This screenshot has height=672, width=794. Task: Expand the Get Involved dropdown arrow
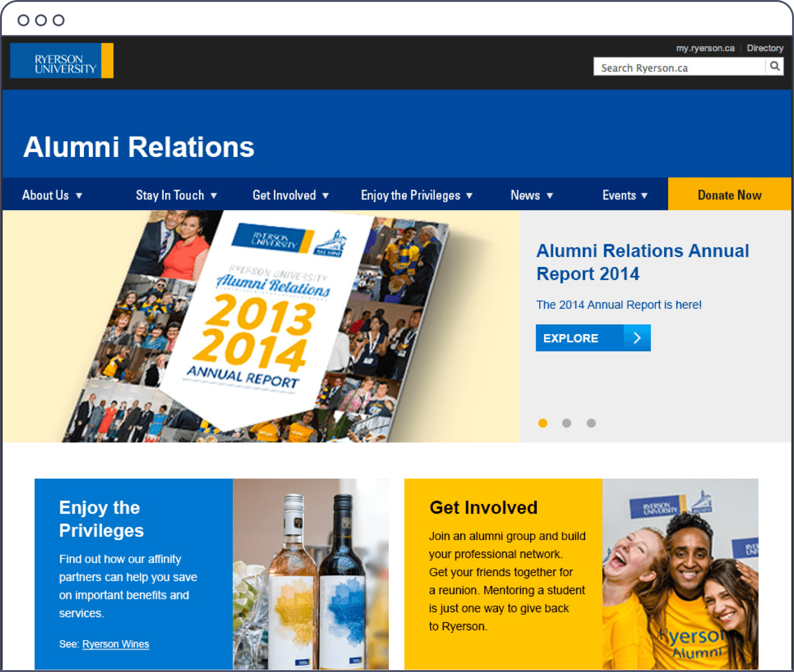coord(325,195)
